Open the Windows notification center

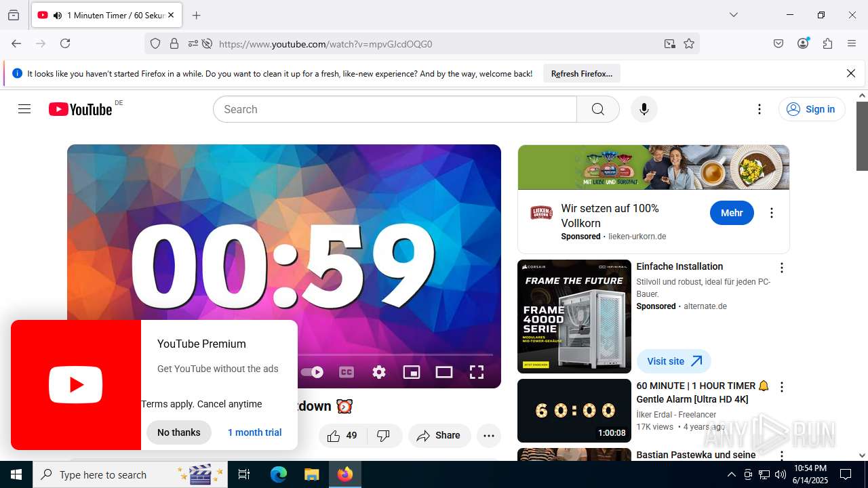click(x=846, y=474)
